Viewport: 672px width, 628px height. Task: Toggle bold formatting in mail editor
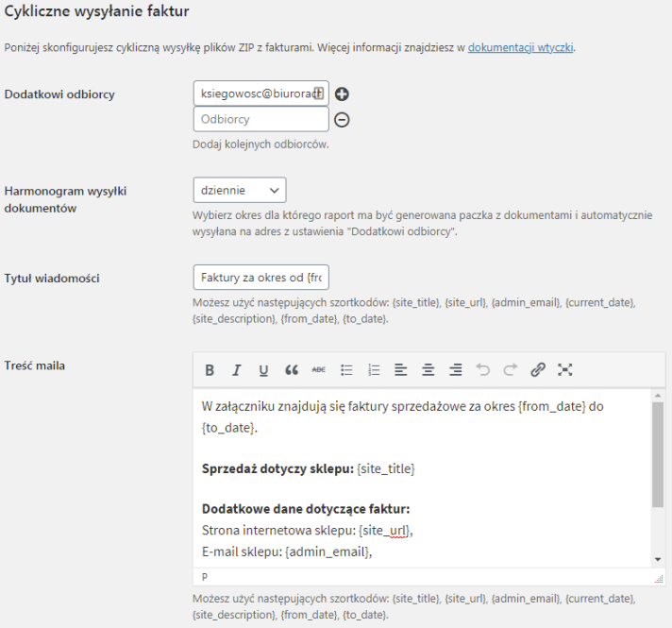point(210,370)
